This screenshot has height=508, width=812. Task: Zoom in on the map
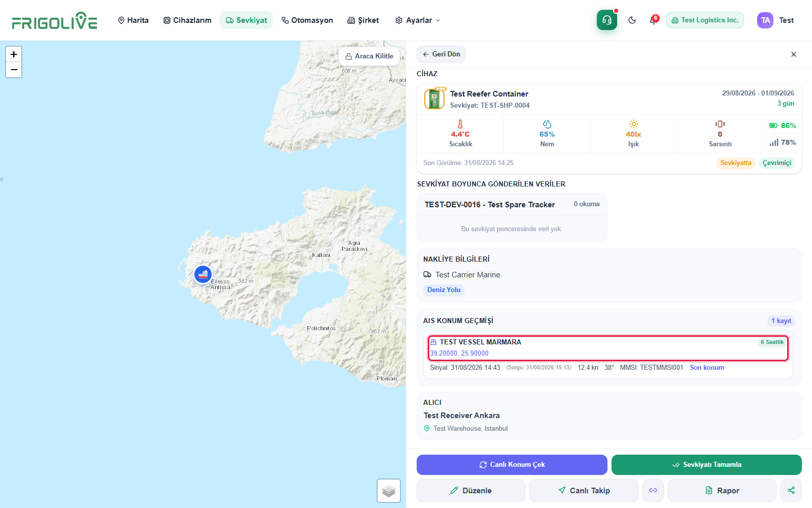coord(14,54)
